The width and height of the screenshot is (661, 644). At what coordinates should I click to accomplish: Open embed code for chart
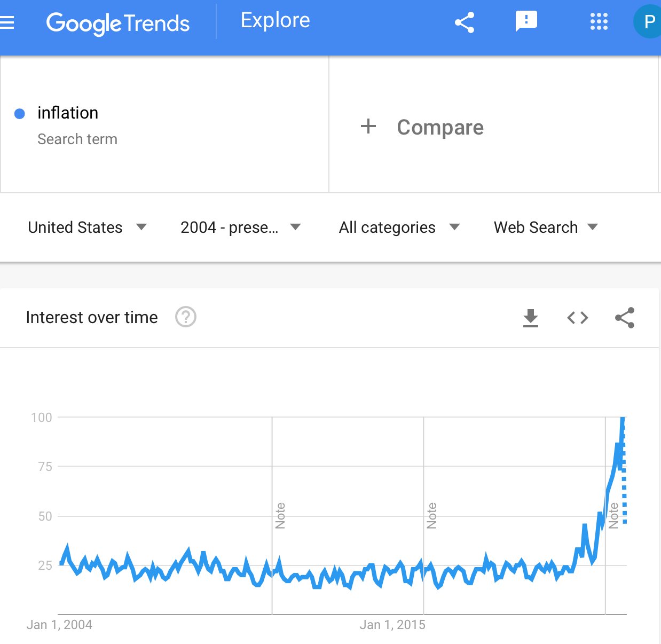pos(578,318)
